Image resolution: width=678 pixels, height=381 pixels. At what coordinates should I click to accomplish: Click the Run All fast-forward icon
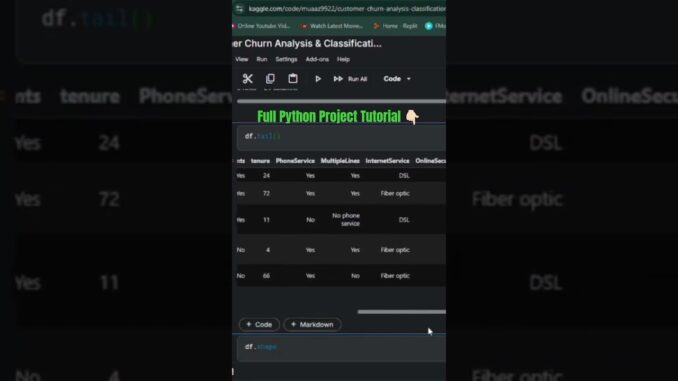pyautogui.click(x=338, y=79)
